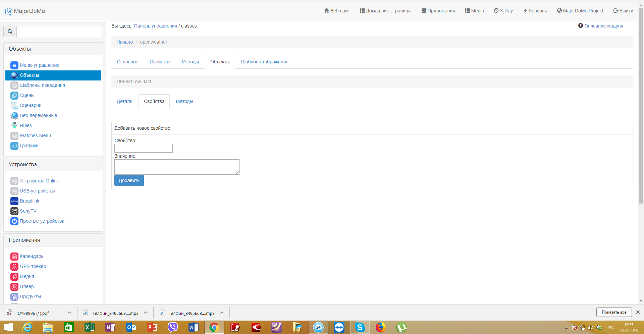Image resolution: width=644 pixels, height=334 pixels.
Task: Switch to Свойства tab beside Основное
Action: (x=160, y=62)
